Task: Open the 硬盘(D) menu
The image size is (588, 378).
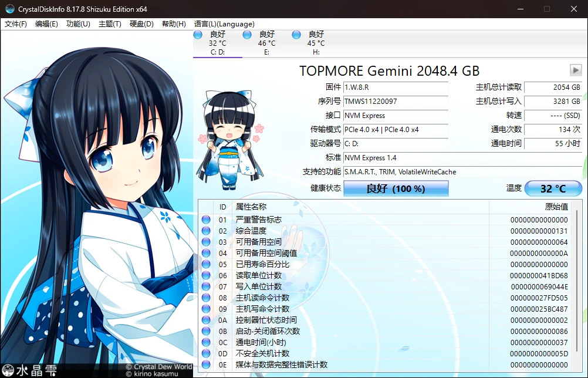Action: coord(141,24)
